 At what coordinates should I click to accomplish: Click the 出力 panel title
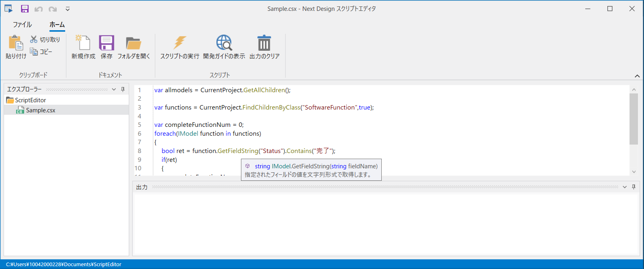pyautogui.click(x=142, y=187)
